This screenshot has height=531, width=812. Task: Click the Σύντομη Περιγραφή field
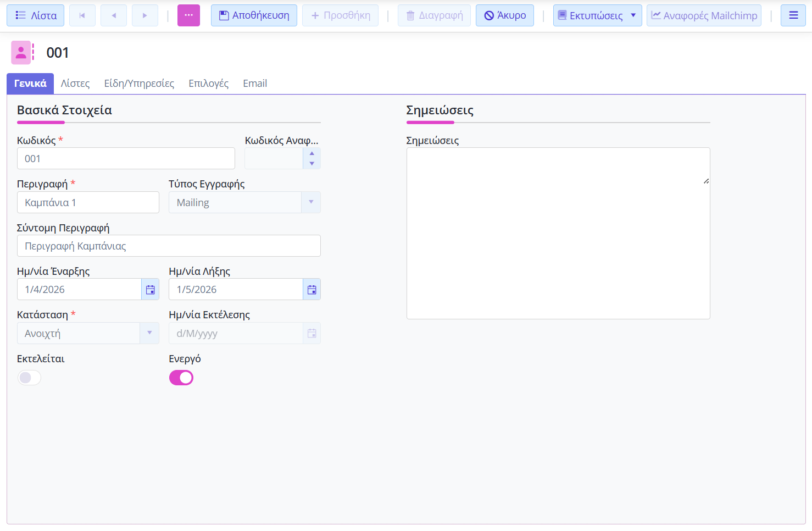click(x=169, y=246)
